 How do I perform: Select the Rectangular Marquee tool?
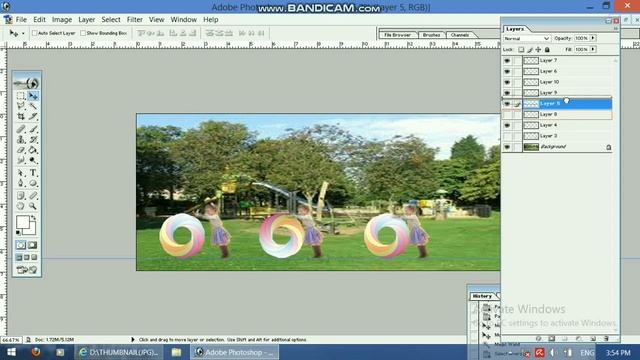point(21,96)
